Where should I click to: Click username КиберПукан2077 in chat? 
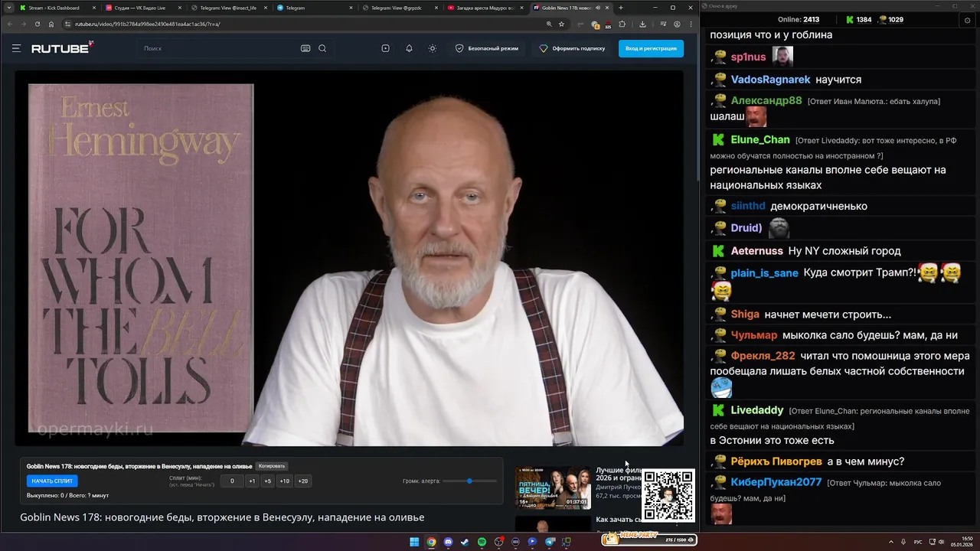coord(776,482)
